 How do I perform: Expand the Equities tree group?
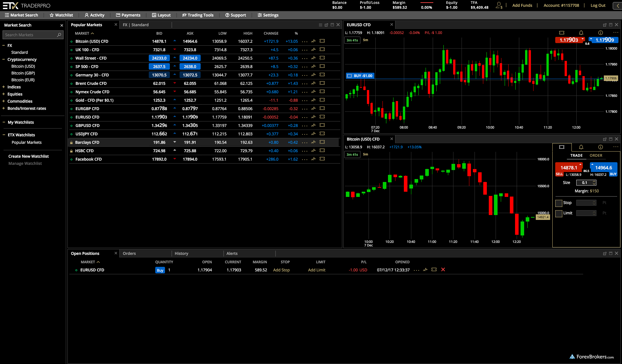(4, 94)
